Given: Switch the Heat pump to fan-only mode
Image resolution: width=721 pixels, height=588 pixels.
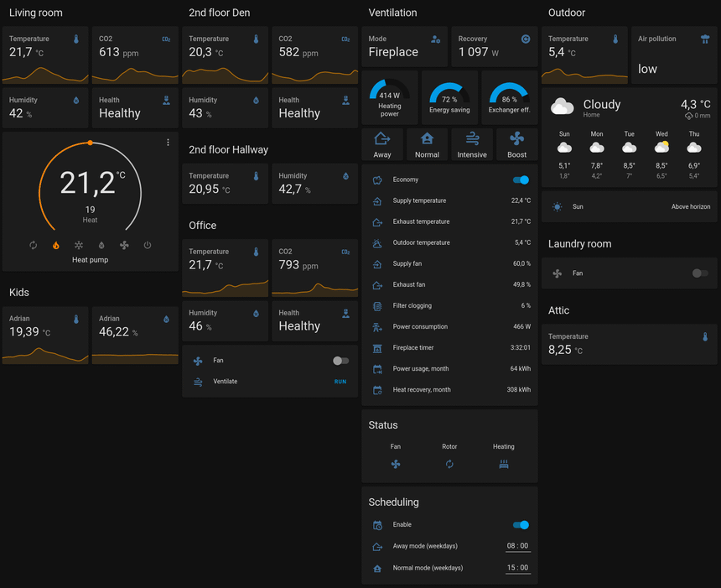Looking at the screenshot, I should coord(124,245).
